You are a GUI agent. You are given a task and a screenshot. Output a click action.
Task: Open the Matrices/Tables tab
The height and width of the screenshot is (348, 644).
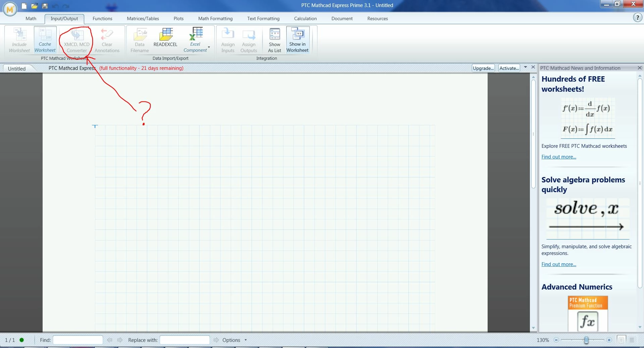(x=143, y=18)
